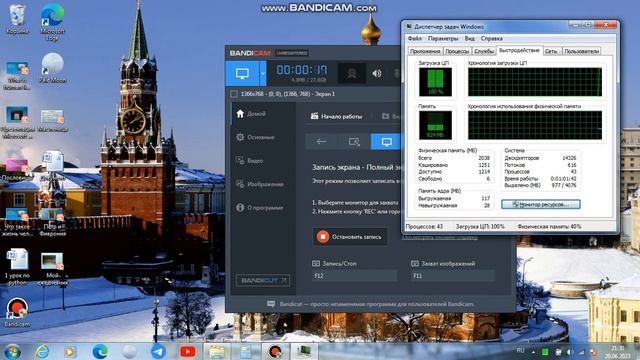Open Файл menu in Task Manager

click(x=415, y=38)
